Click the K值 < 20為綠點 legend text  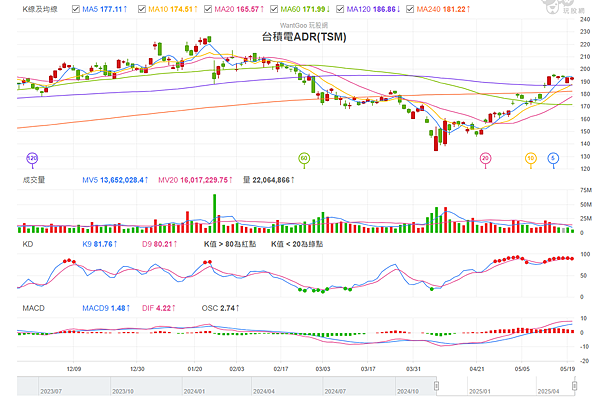click(x=297, y=244)
